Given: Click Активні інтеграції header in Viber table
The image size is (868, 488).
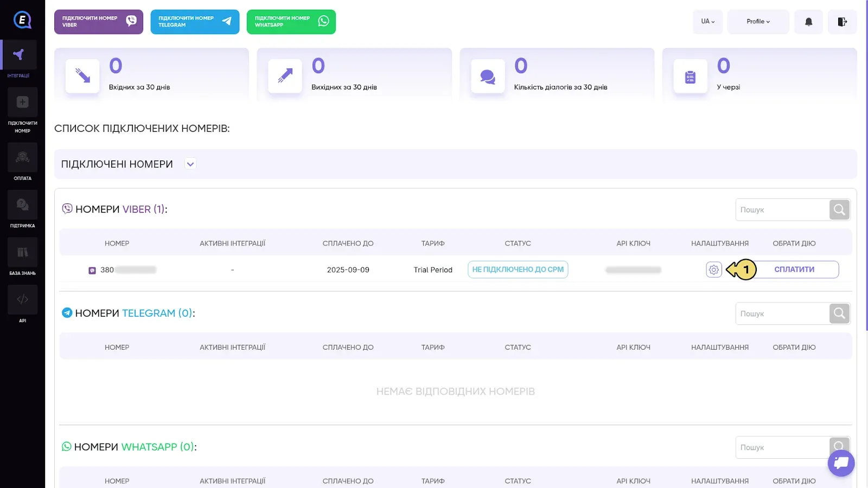Looking at the screenshot, I should coord(233,243).
